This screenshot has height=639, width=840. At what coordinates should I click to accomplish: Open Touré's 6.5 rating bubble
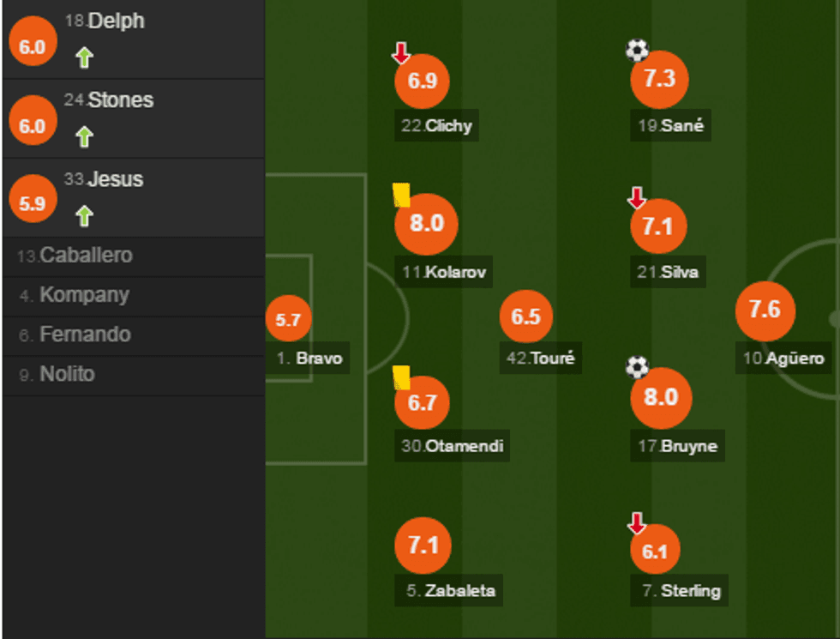pos(525,316)
